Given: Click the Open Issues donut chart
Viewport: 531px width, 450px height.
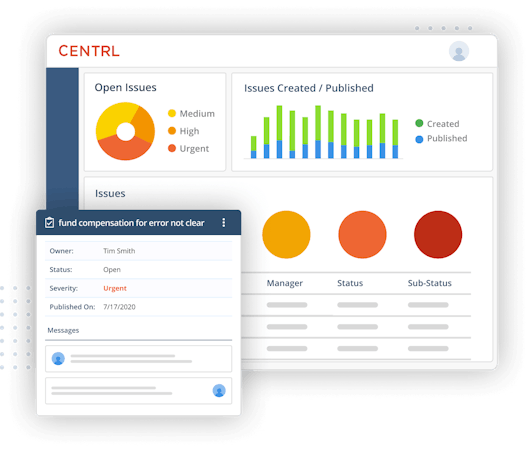Looking at the screenshot, I should (125, 131).
